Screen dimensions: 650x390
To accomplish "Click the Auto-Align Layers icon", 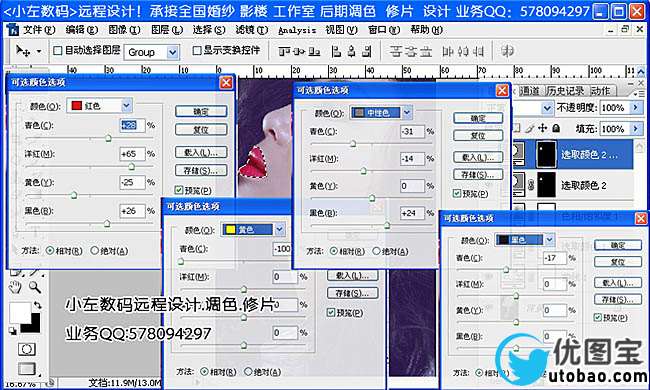I will point(507,51).
